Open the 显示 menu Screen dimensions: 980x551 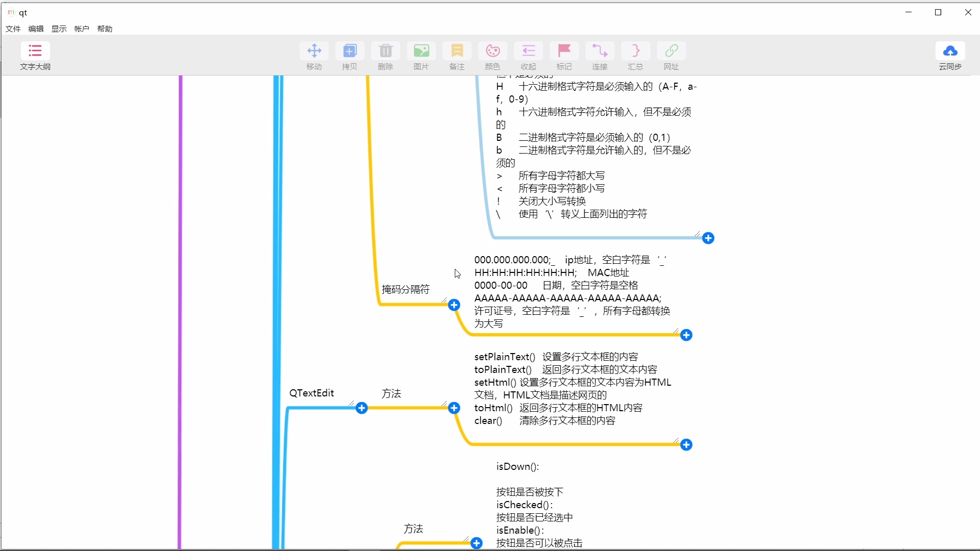click(x=58, y=29)
